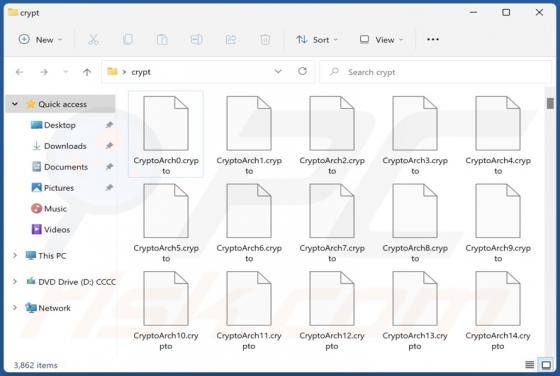Click the Copy icon in toolbar
This screenshot has width=560, height=376.
pyautogui.click(x=128, y=40)
